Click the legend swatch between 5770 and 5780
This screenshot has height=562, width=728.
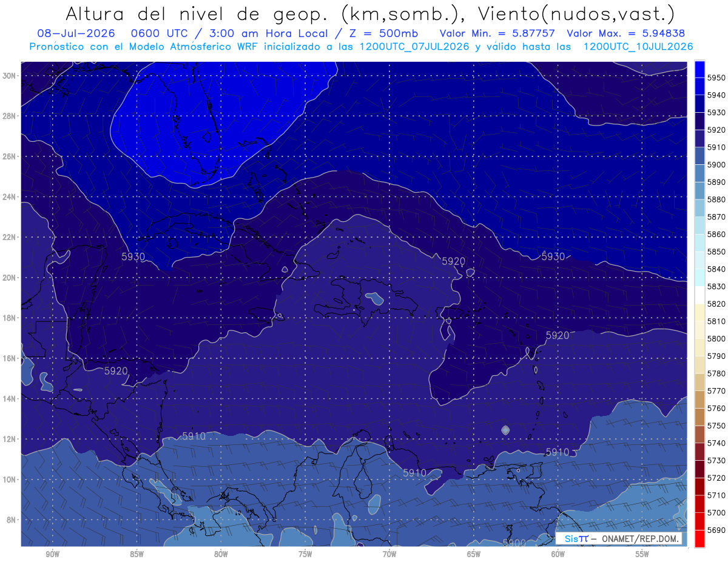click(699, 383)
